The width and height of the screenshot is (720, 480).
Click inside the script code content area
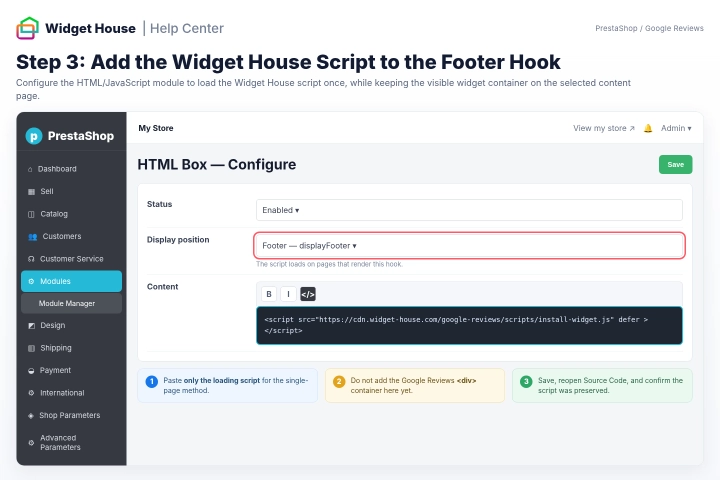(469, 325)
